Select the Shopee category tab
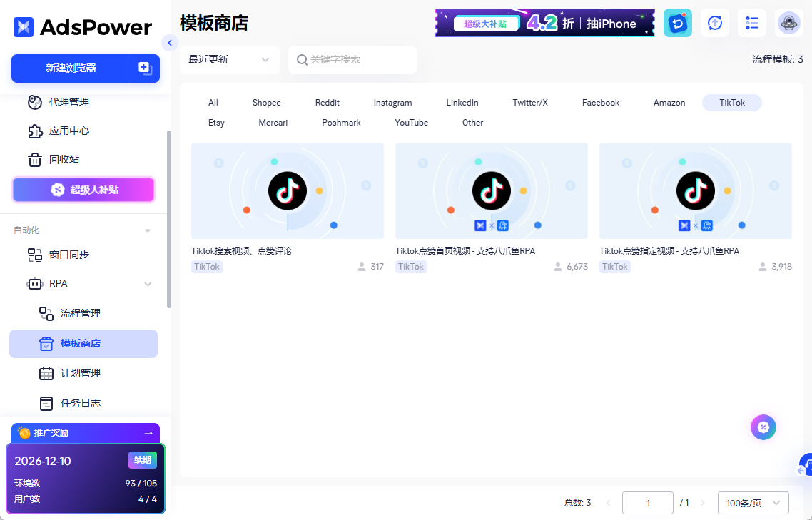 pos(266,103)
